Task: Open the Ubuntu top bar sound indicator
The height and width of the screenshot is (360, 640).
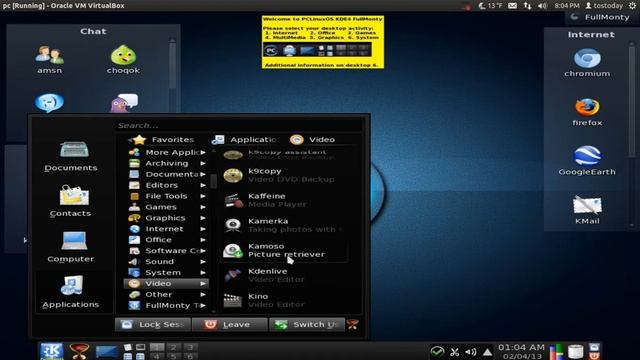Action: pyautogui.click(x=542, y=6)
